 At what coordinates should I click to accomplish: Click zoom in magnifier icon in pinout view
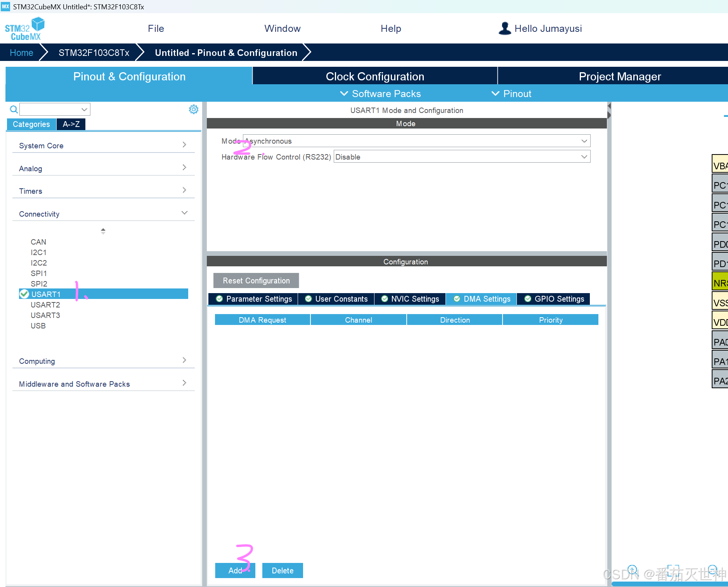632,570
